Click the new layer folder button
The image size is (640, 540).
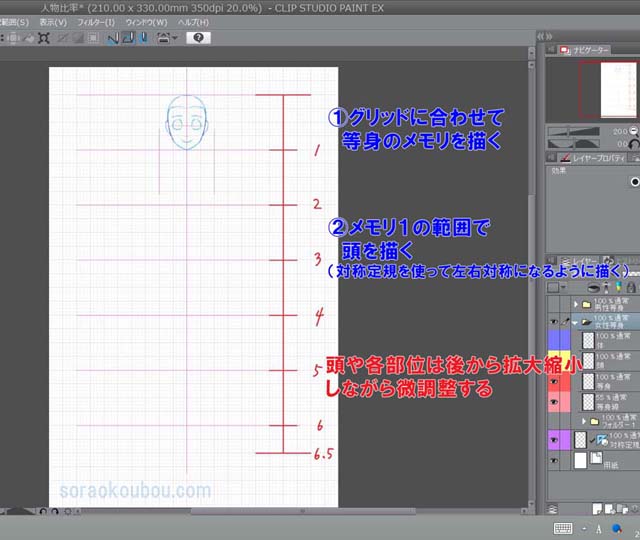pos(622,509)
